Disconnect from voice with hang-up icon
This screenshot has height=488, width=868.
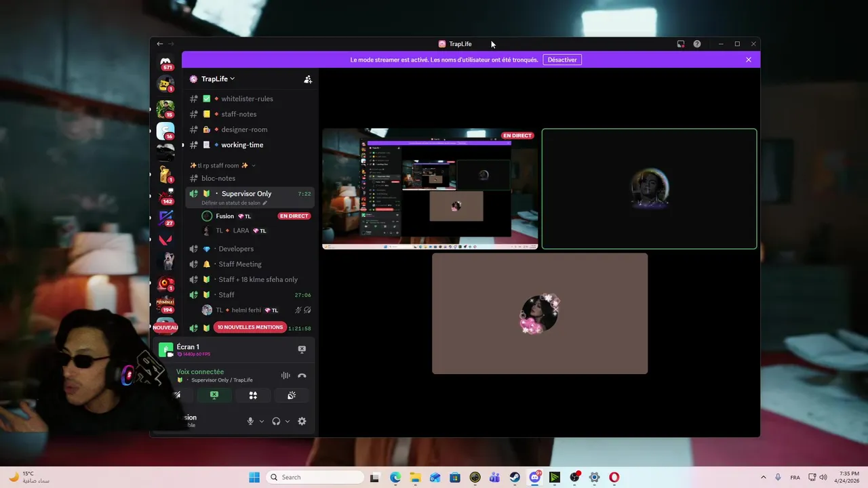[302, 375]
